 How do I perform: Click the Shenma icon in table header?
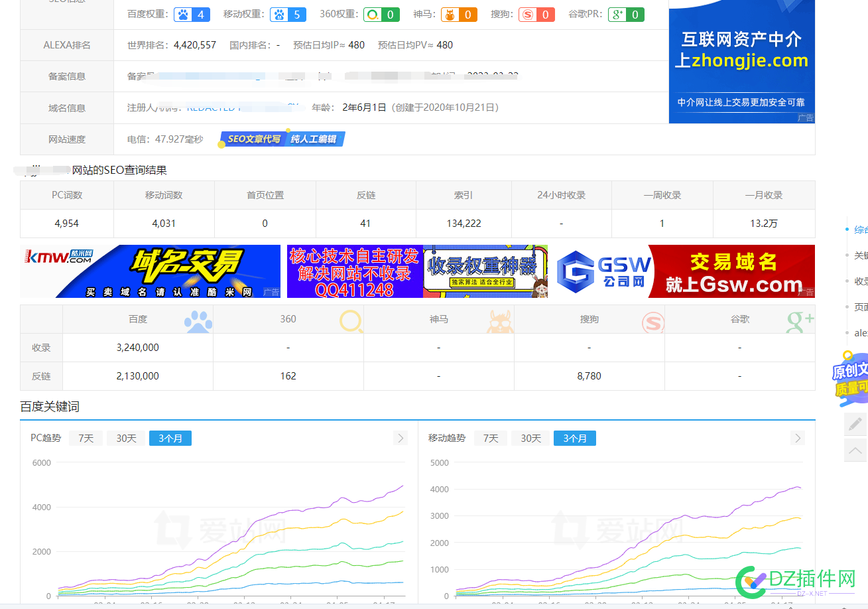(x=500, y=321)
